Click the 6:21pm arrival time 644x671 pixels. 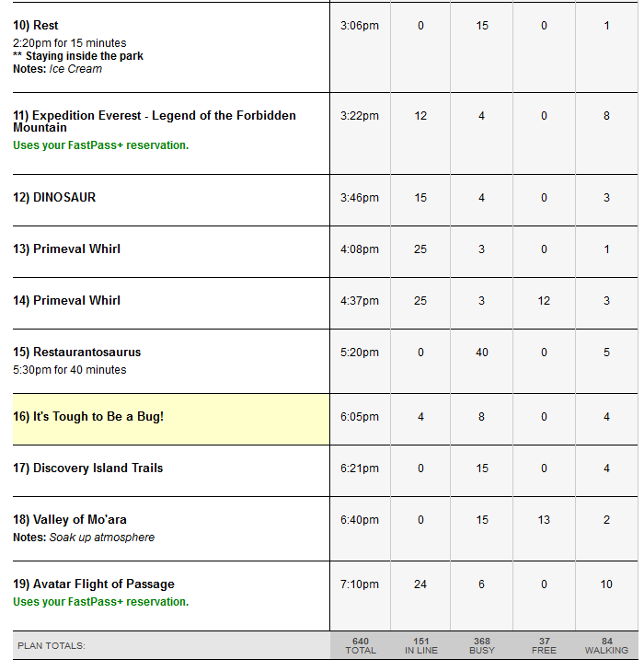360,469
